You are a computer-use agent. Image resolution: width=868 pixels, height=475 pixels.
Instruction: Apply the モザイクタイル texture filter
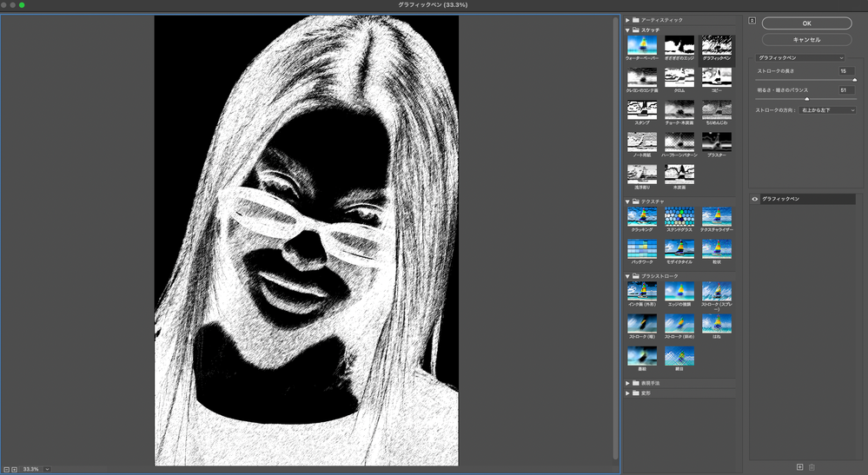pos(679,249)
